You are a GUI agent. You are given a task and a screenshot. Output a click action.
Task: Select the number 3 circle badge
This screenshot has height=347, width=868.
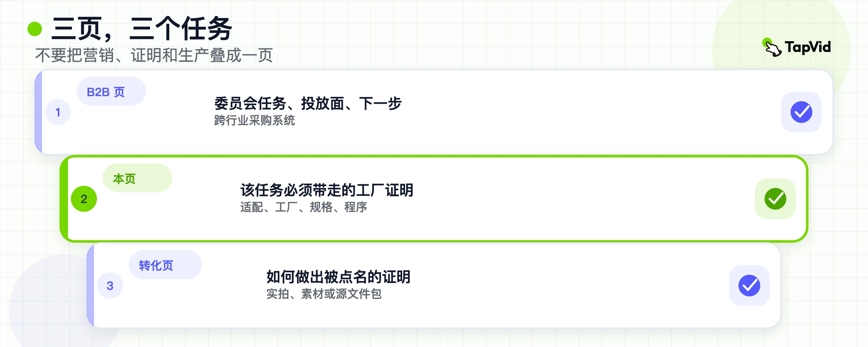[110, 286]
